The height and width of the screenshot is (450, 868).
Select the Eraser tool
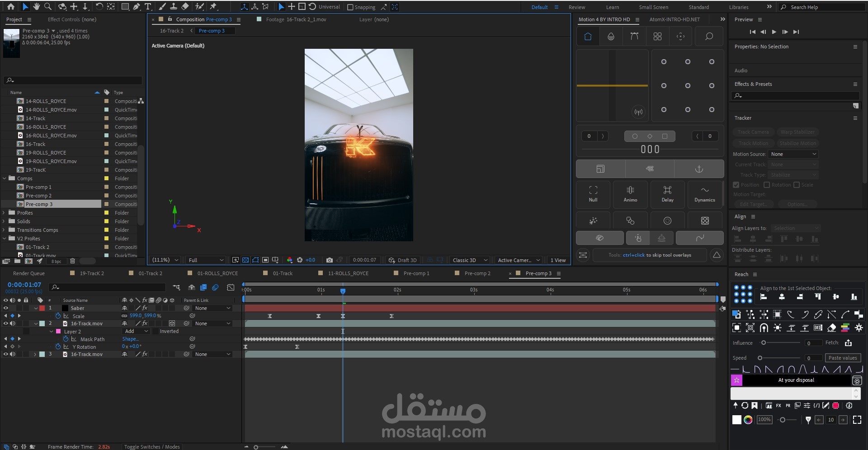(x=185, y=7)
